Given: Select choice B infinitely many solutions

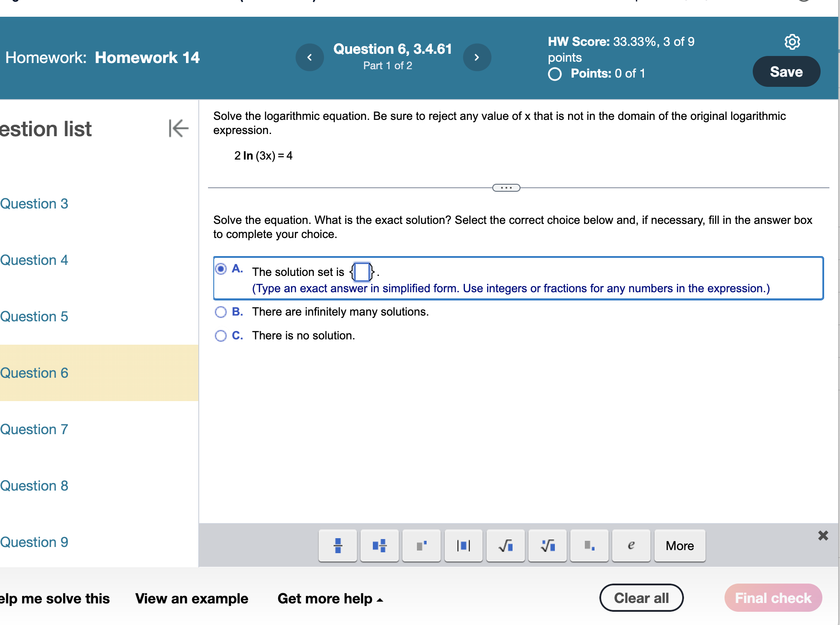Looking at the screenshot, I should pos(221,312).
